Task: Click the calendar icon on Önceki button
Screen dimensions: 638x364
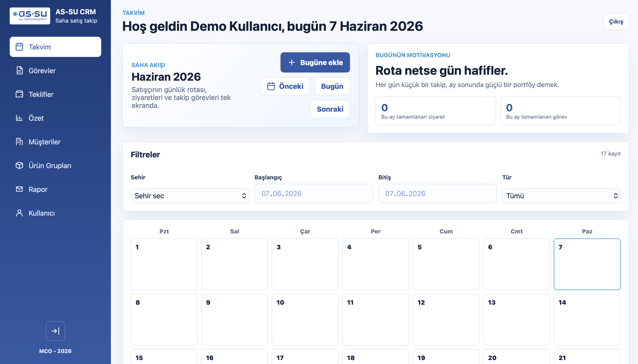Action: (271, 86)
